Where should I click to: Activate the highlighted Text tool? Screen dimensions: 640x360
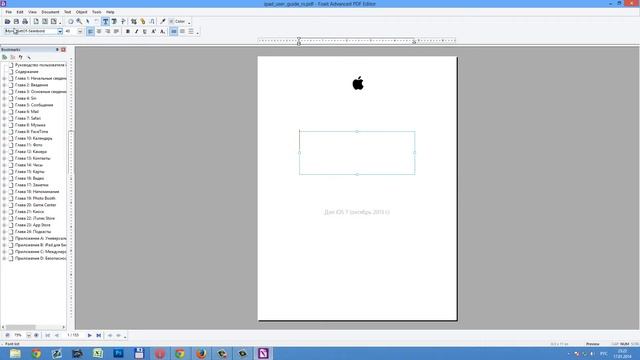click(x=105, y=21)
